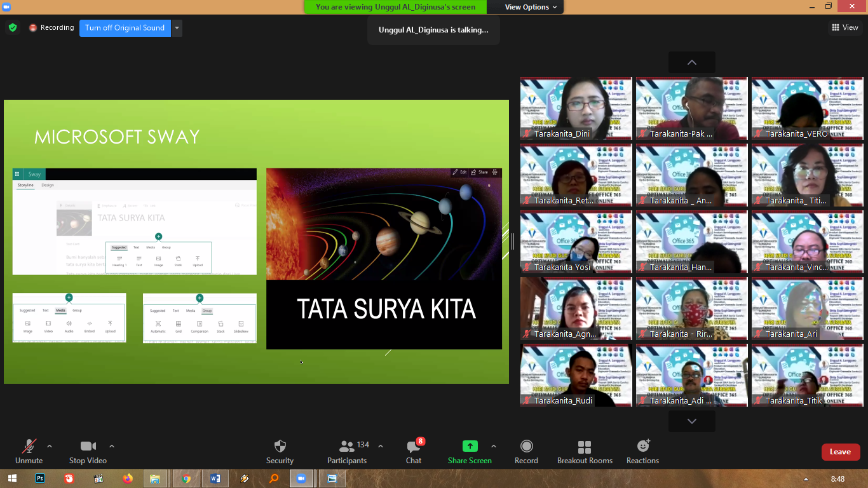Open File Explorer from the taskbar
Screen dimensions: 868x488
[156, 478]
